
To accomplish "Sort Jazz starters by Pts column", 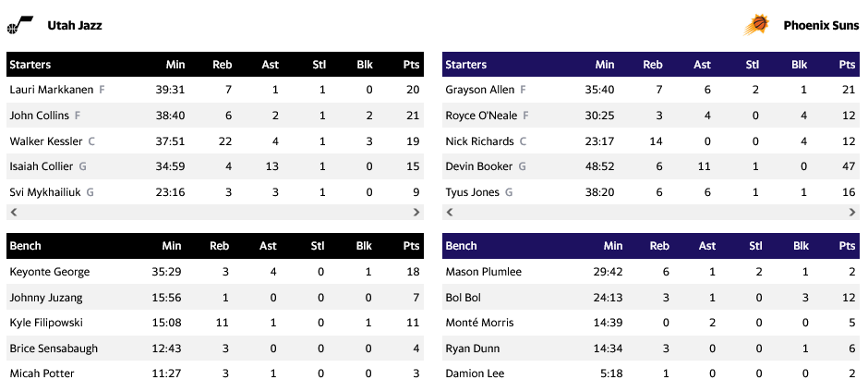I will point(411,65).
